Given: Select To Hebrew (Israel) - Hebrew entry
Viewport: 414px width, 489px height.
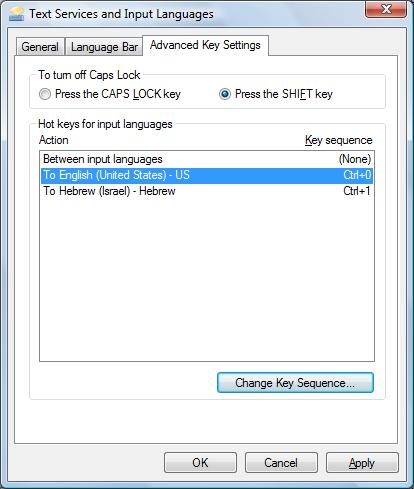Looking at the screenshot, I should coord(207,191).
